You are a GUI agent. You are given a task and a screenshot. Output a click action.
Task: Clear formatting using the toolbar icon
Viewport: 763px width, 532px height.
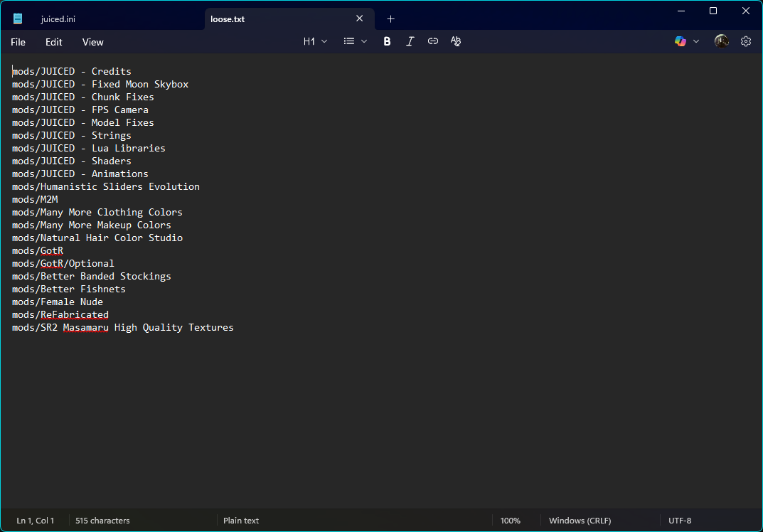coord(456,42)
